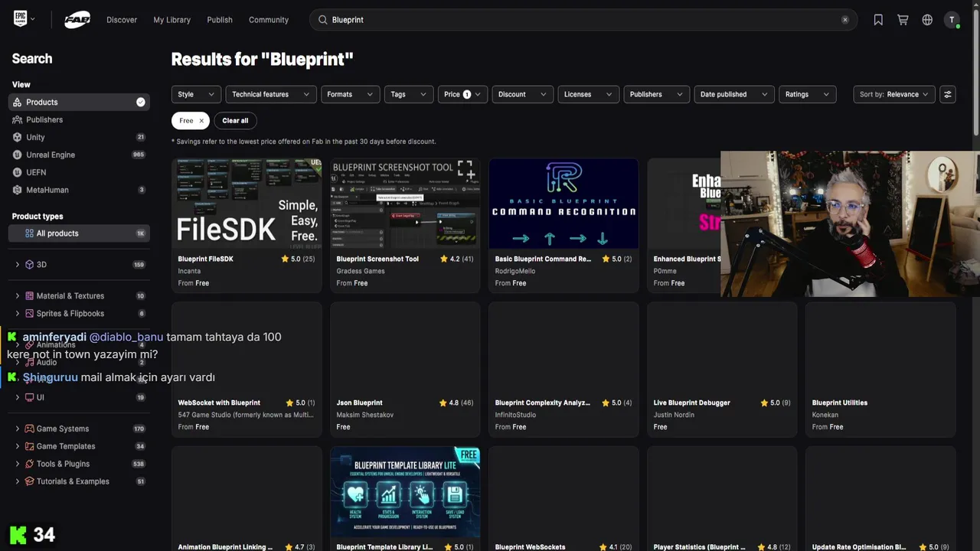
Task: Click the UEFN channel icon
Action: tap(18, 172)
